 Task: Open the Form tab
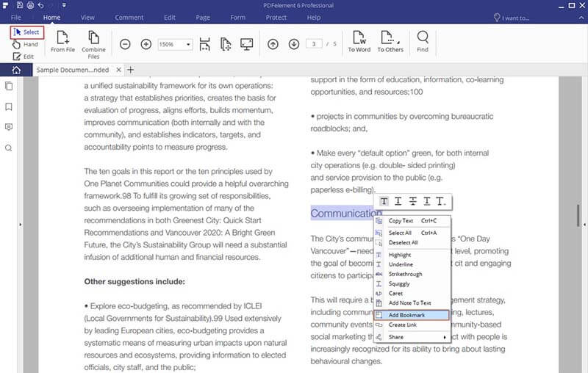tap(237, 18)
